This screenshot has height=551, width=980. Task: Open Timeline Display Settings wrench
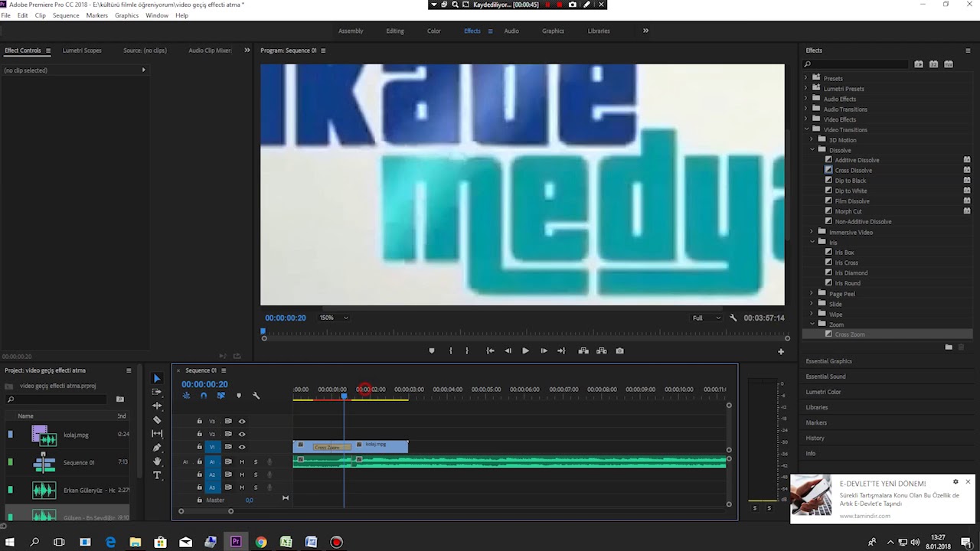[256, 396]
